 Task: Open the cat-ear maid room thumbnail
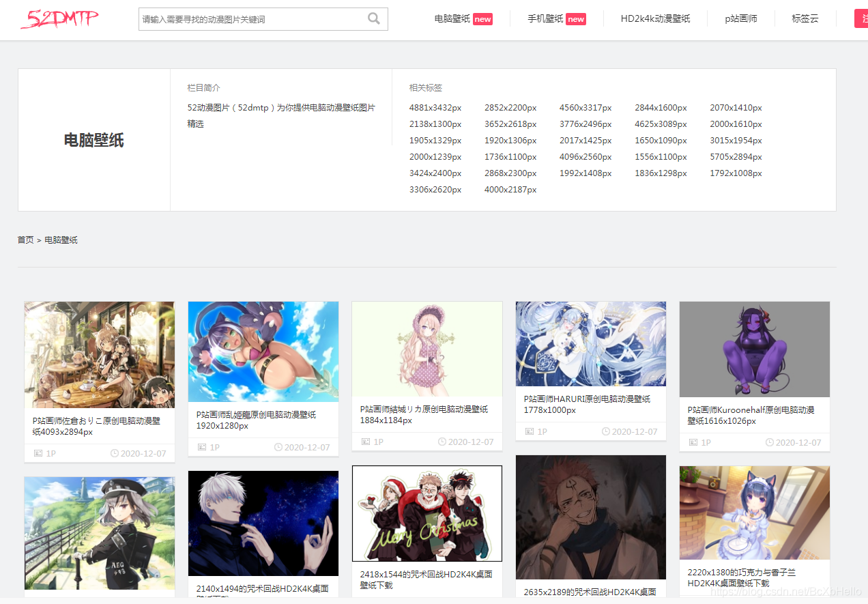pyautogui.click(x=755, y=513)
